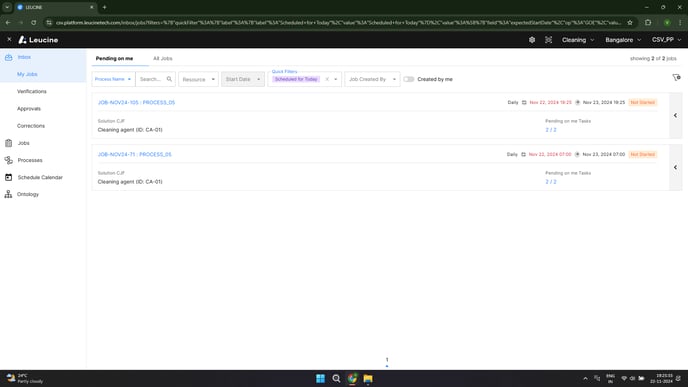Open Bangalore facility dropdown
The width and height of the screenshot is (688, 387).
click(623, 40)
